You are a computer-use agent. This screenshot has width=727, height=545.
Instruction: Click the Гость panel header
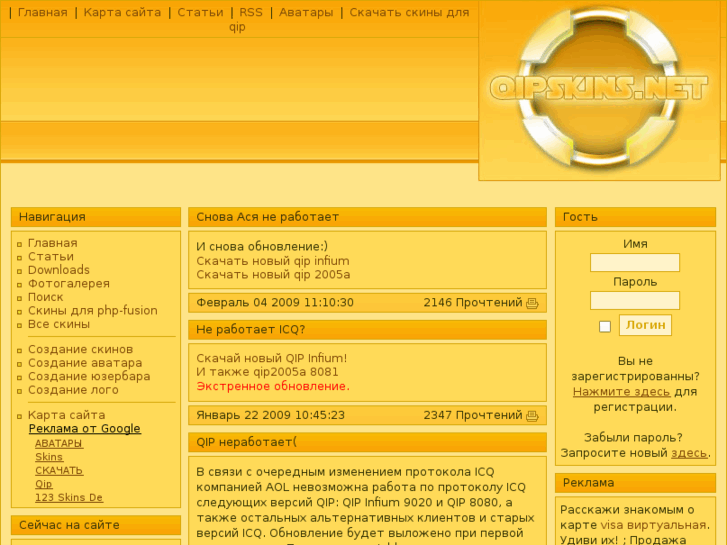pyautogui.click(x=635, y=217)
